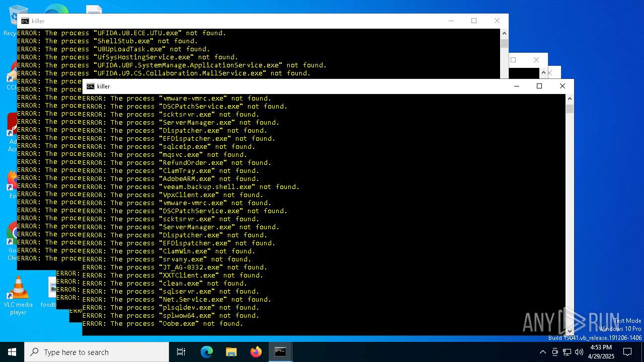Launch Firefox from the taskbar

256,352
